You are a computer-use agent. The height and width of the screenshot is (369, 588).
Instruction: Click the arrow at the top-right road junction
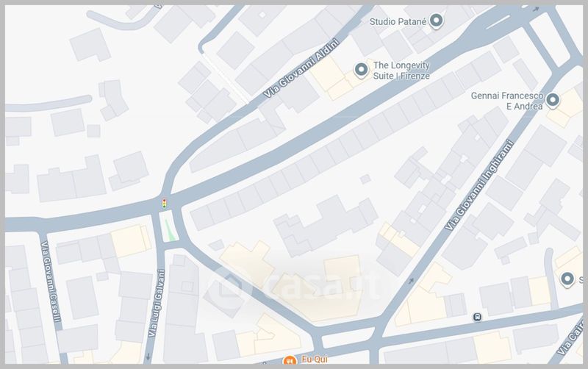(536, 9)
